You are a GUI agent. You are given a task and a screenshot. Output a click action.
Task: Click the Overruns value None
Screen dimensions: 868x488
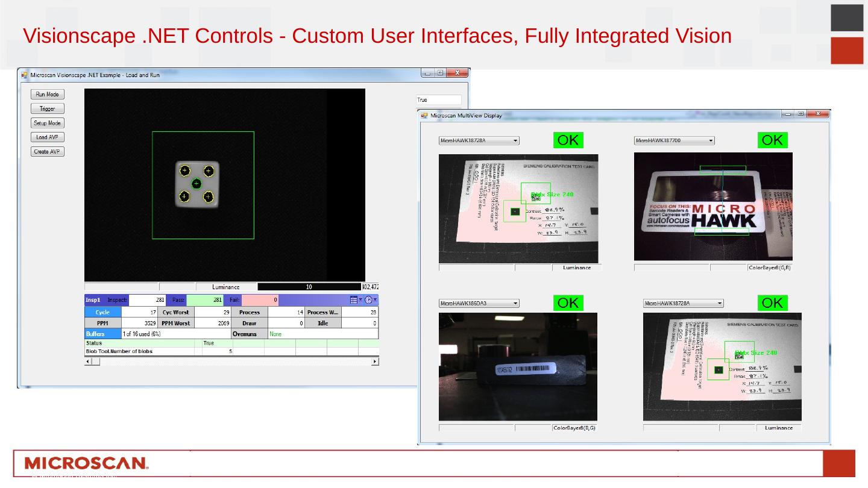275,334
